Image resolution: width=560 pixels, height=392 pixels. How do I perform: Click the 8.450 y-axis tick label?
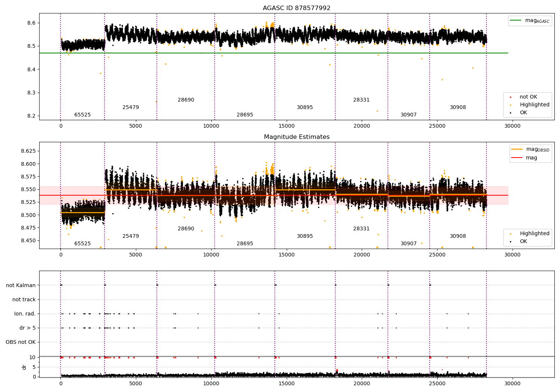(x=28, y=240)
